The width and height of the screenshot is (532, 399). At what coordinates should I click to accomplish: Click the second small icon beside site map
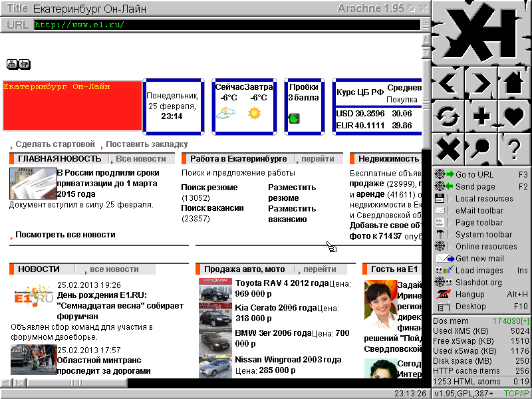click(25, 64)
